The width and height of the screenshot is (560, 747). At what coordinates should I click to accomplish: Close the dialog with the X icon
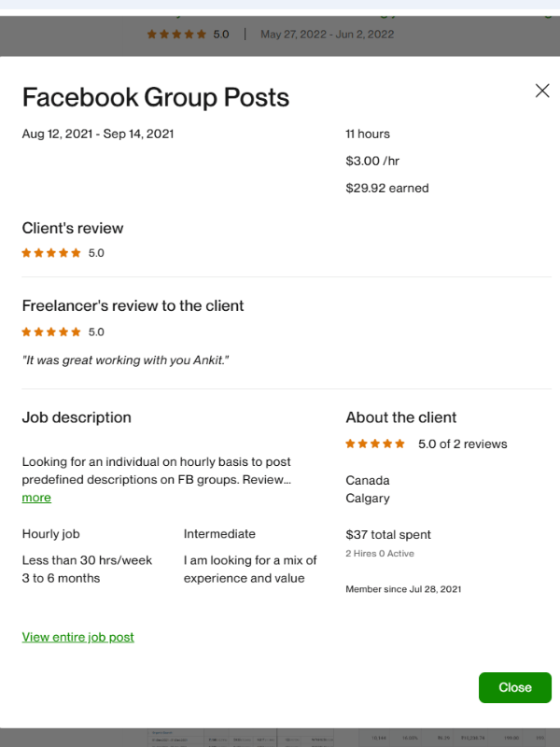tap(542, 91)
